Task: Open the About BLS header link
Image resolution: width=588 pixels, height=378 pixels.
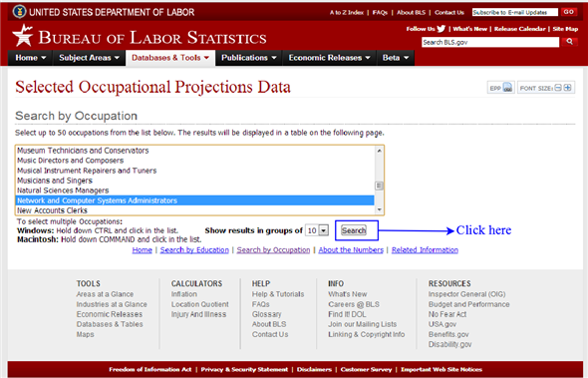Action: [x=411, y=12]
